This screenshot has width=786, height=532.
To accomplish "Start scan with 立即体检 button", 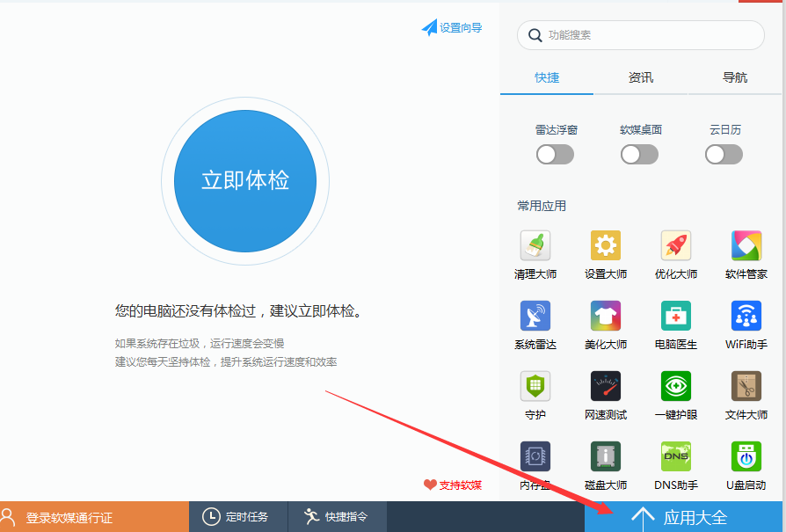I will coord(245,181).
